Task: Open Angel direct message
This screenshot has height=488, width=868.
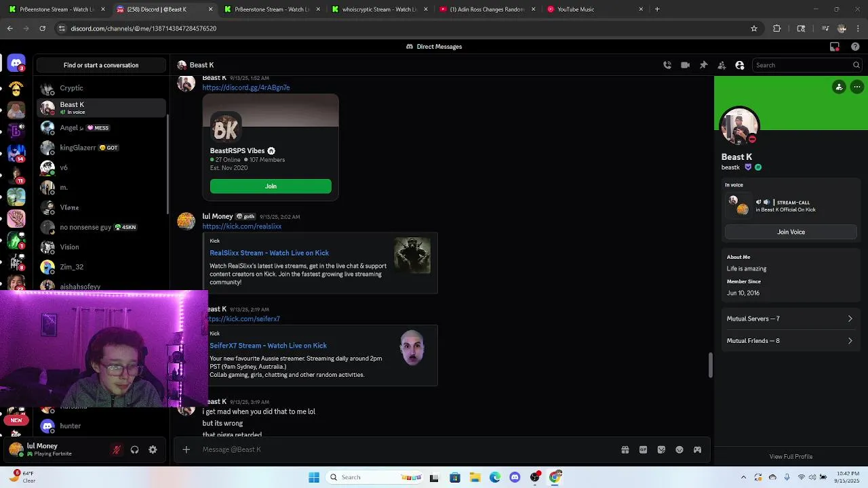Action: click(101, 127)
